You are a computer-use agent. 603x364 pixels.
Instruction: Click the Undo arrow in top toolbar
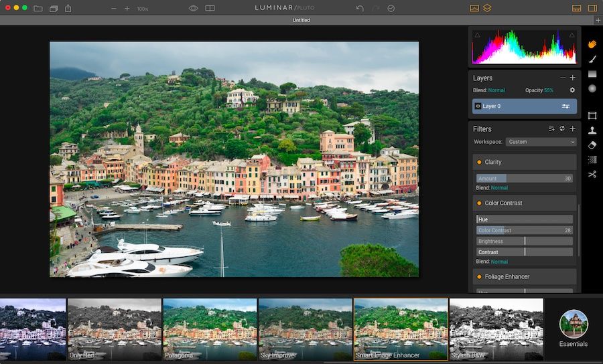click(360, 8)
